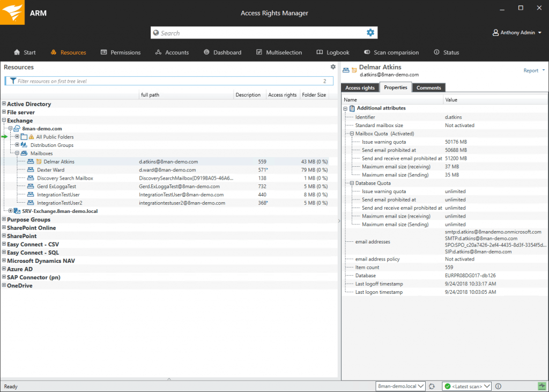Open search settings gear icon
Image resolution: width=549 pixels, height=392 pixels.
point(370,33)
